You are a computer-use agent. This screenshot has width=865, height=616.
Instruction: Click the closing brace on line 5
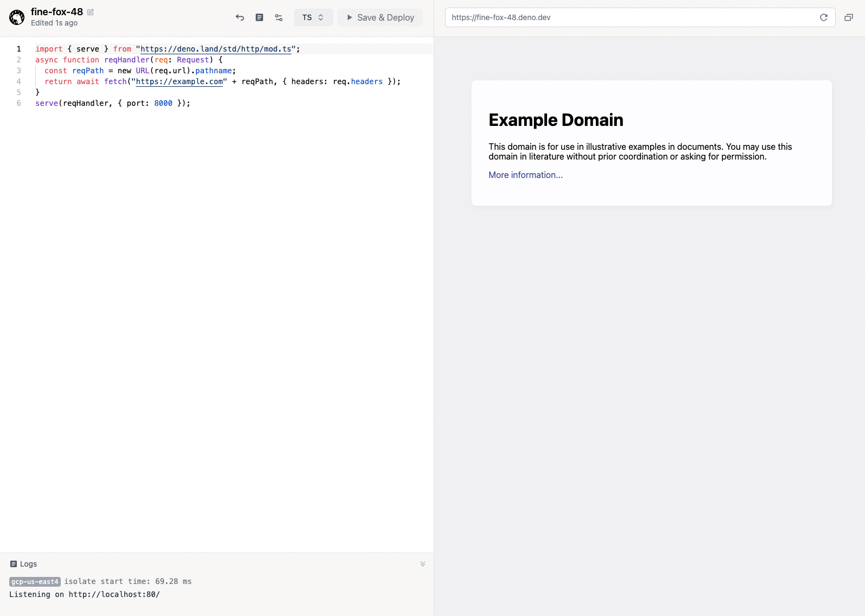pyautogui.click(x=37, y=92)
